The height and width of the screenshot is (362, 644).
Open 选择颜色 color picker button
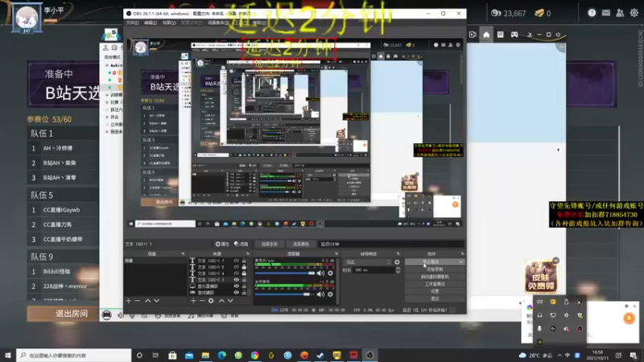[300, 244]
